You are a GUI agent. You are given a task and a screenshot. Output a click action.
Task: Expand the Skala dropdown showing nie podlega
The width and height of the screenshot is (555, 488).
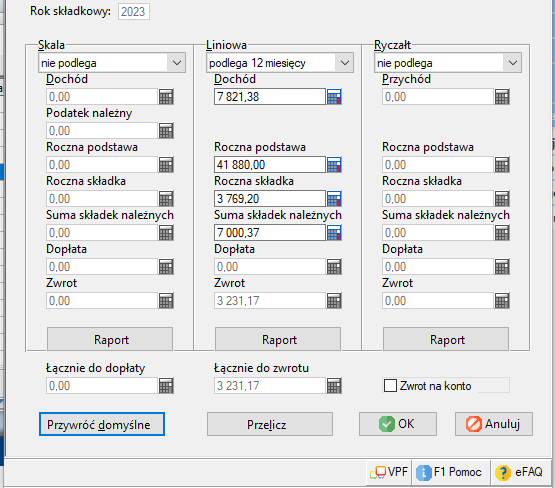[x=112, y=63]
